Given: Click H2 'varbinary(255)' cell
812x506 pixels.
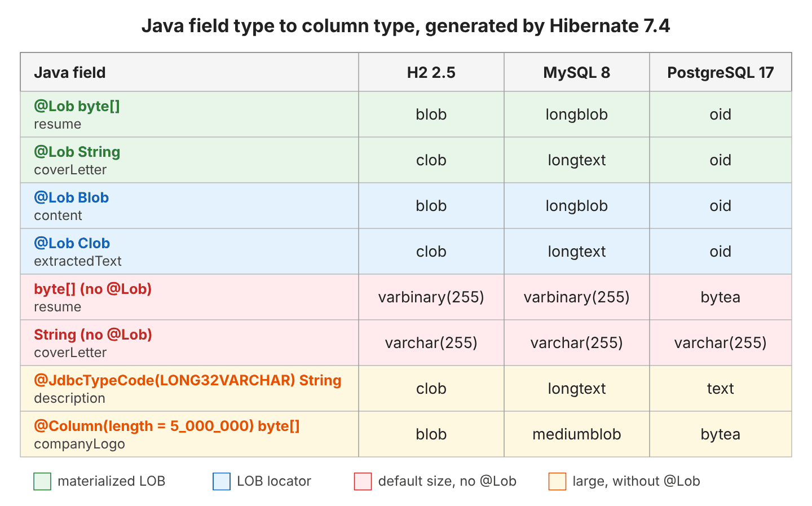Looking at the screenshot, I should 431,297.
